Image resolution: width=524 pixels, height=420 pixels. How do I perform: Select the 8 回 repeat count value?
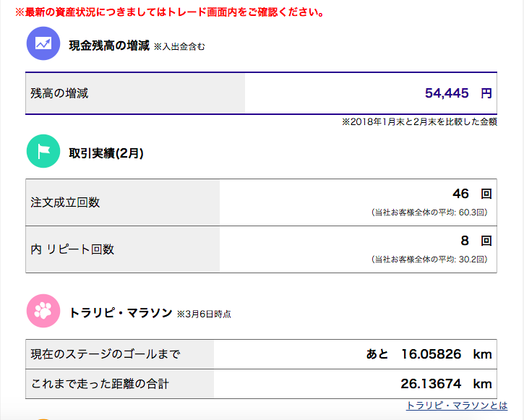(x=476, y=241)
